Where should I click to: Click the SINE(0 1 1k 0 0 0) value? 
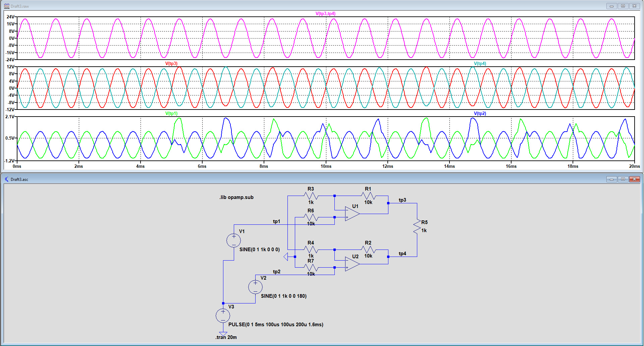tap(260, 250)
